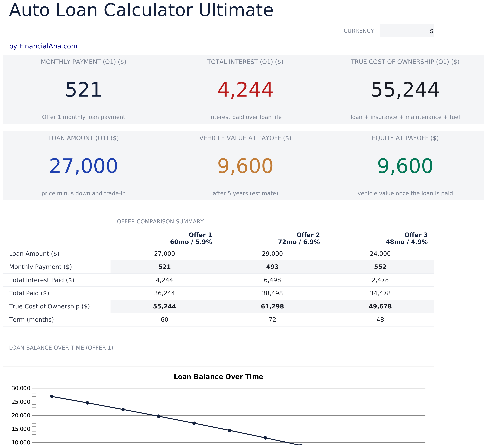Select Offer 1 true cost cell 55,244
Screen dimensions: 487x448
[164, 306]
